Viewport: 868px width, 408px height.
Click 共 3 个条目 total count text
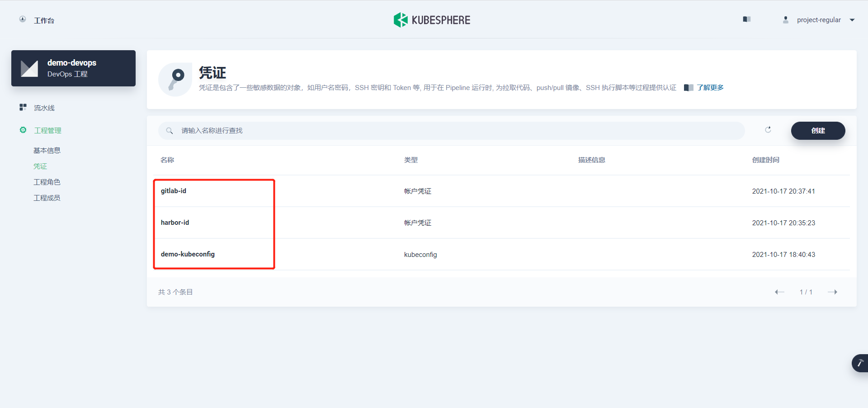pyautogui.click(x=175, y=292)
